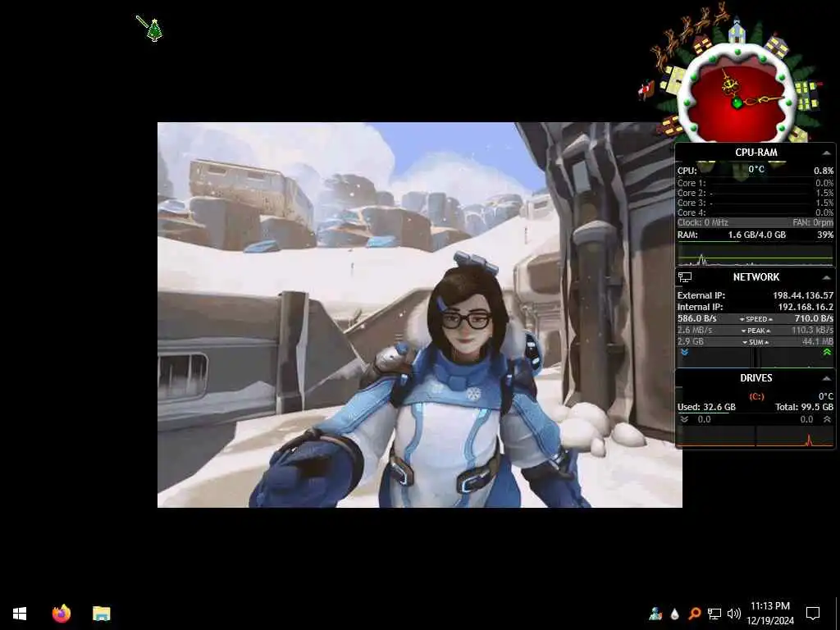Viewport: 840px width, 630px height.
Task: Click the NETWORK widget title
Action: 756,277
